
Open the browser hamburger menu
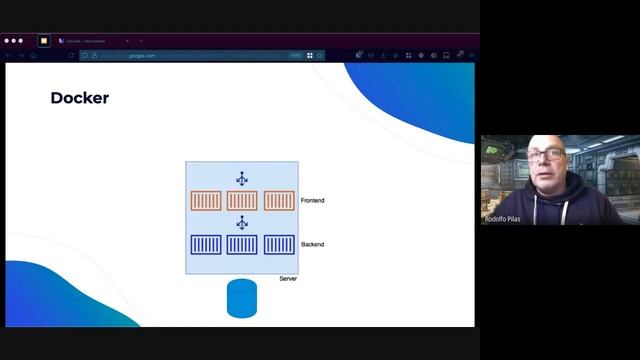[x=471, y=55]
